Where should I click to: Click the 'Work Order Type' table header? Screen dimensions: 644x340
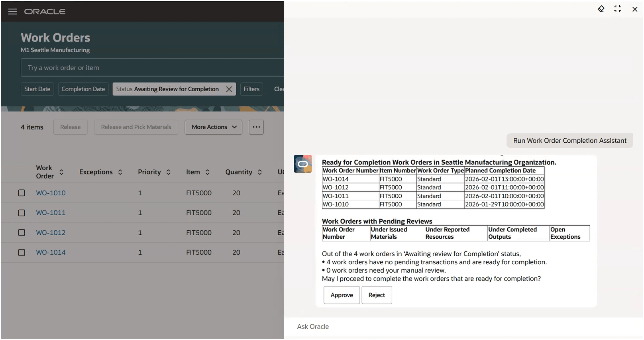pyautogui.click(x=440, y=171)
